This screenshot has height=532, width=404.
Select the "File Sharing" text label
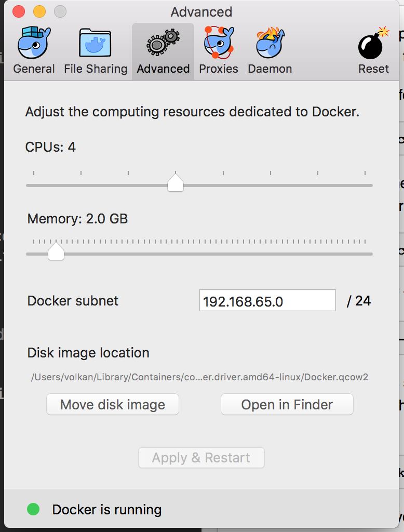96,69
